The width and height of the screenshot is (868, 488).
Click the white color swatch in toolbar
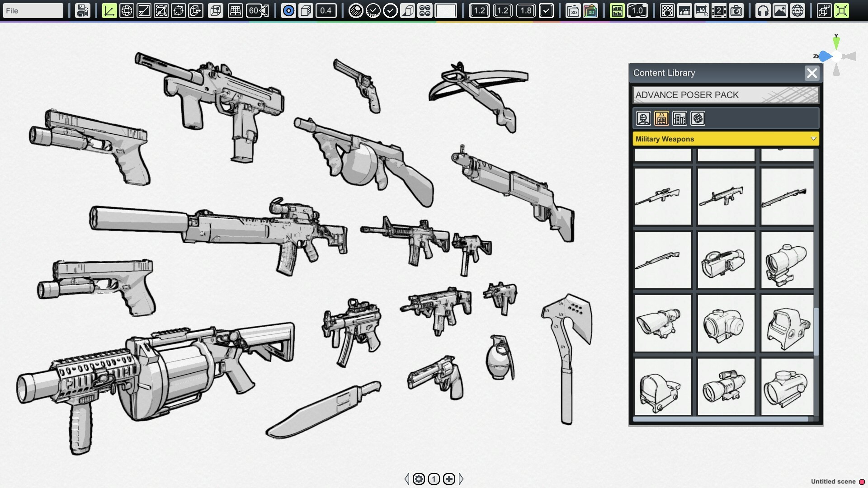click(445, 10)
